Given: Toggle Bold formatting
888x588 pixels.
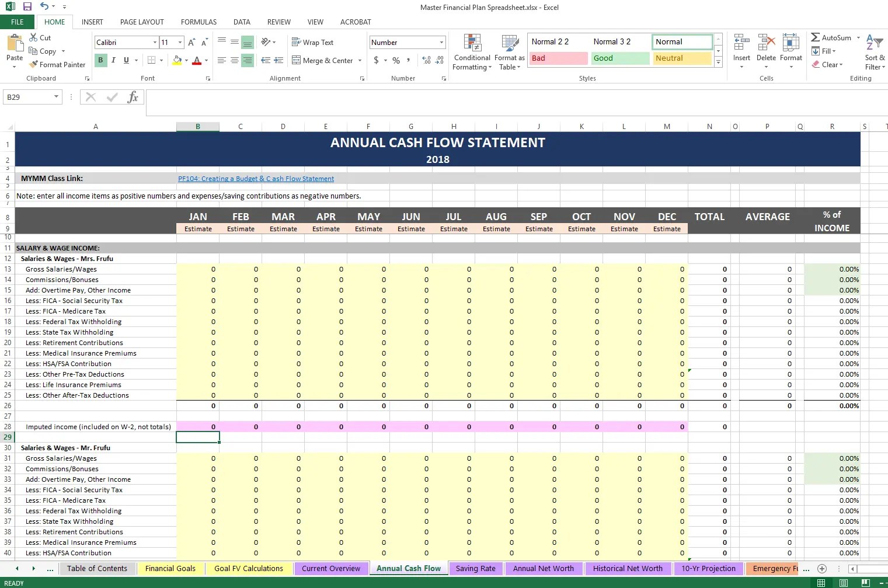Looking at the screenshot, I should click(100, 60).
